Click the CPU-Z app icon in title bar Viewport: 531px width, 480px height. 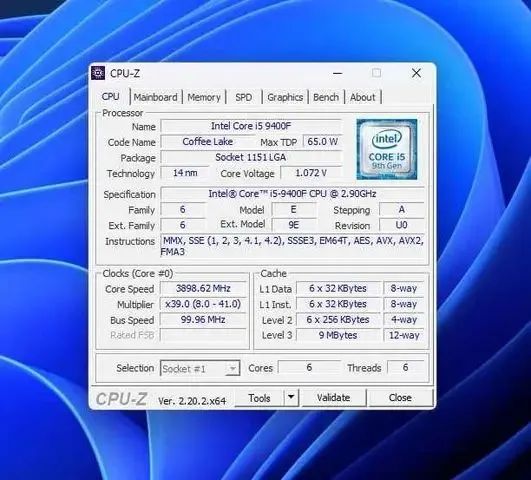(98, 73)
